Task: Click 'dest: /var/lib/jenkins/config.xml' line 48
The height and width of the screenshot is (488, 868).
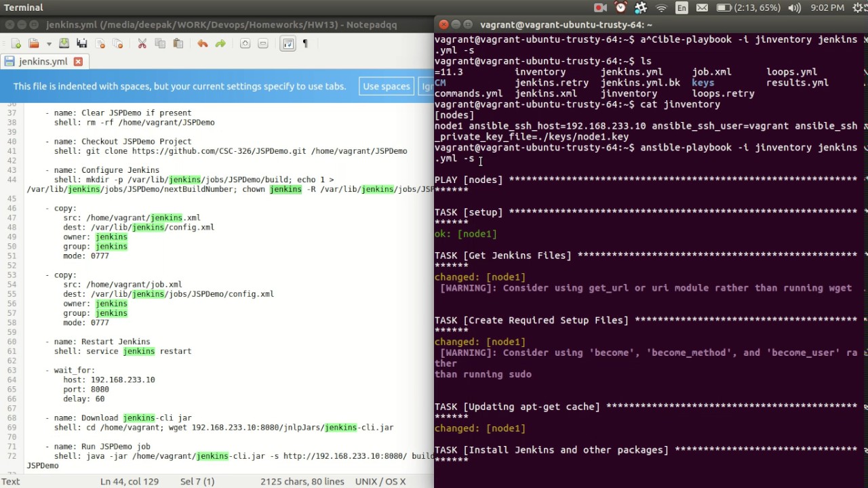Action: (139, 227)
